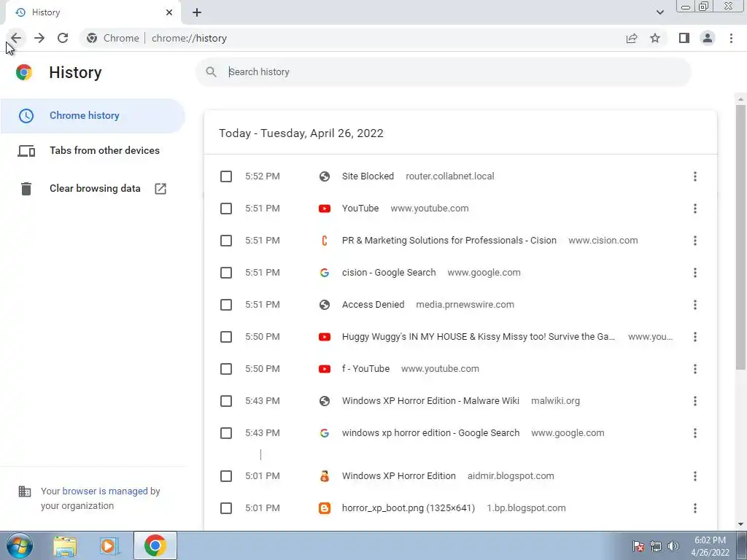This screenshot has height=560, width=747.
Task: Open the profile avatar button
Action: [708, 38]
